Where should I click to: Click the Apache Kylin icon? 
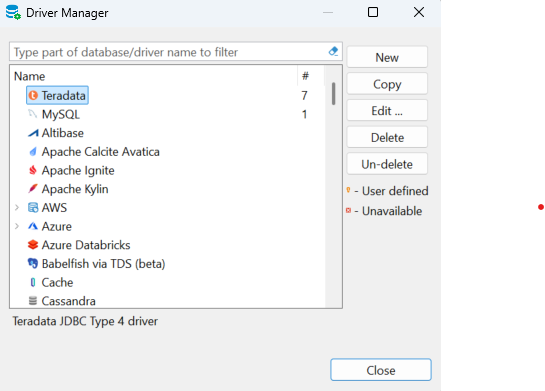coord(33,189)
